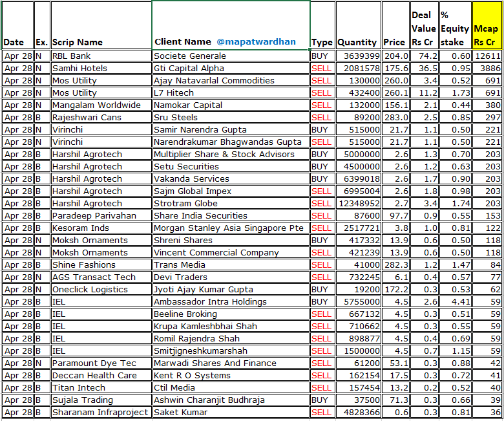Select the 'Shine Fashions' cell
The image size is (504, 421).
(x=101, y=264)
